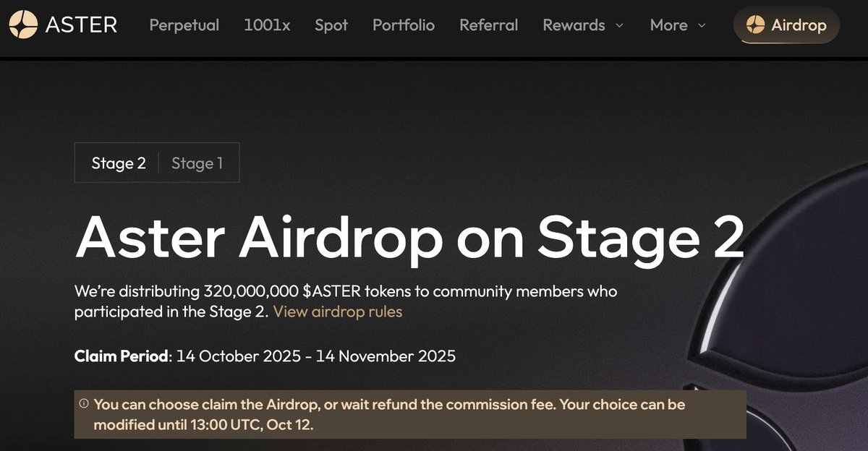868x451 pixels.
Task: Expand the Rewards dropdown chevron
Action: tap(619, 26)
